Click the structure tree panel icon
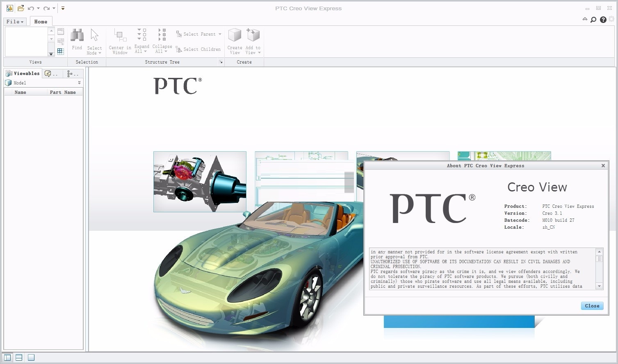 (x=69, y=74)
